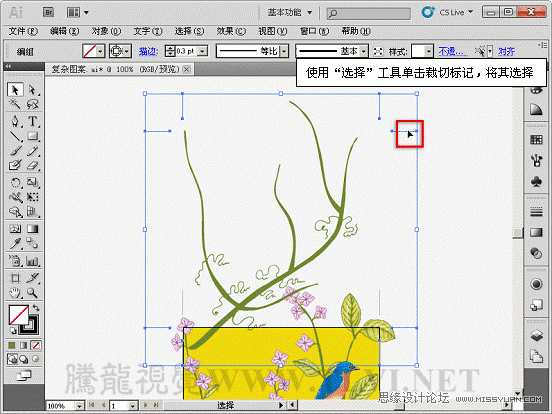Select the Zoom magnifier tool
Image resolution: width=552 pixels, height=414 pixels.
32,293
